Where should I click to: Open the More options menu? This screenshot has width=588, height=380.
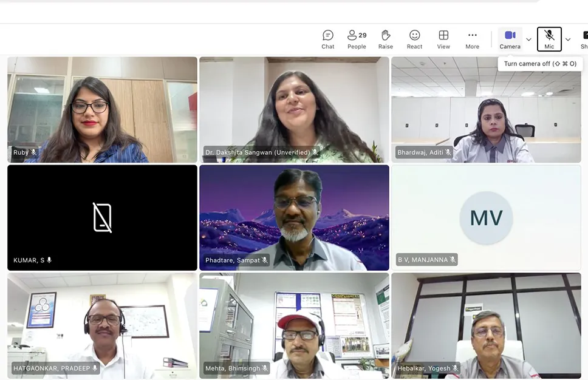[x=472, y=39]
